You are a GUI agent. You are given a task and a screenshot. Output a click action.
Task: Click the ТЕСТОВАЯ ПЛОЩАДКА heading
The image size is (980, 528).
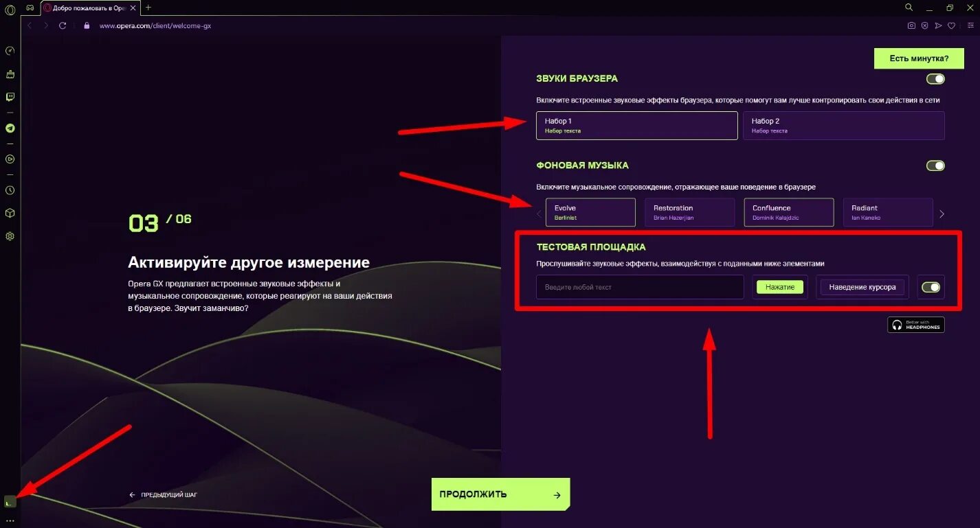[591, 247]
